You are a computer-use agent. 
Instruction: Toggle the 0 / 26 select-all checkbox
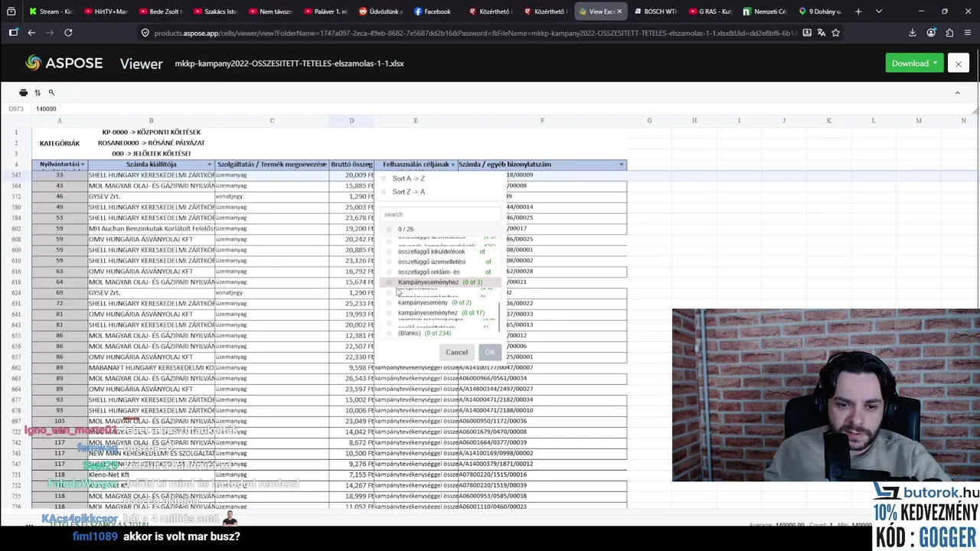click(x=389, y=230)
